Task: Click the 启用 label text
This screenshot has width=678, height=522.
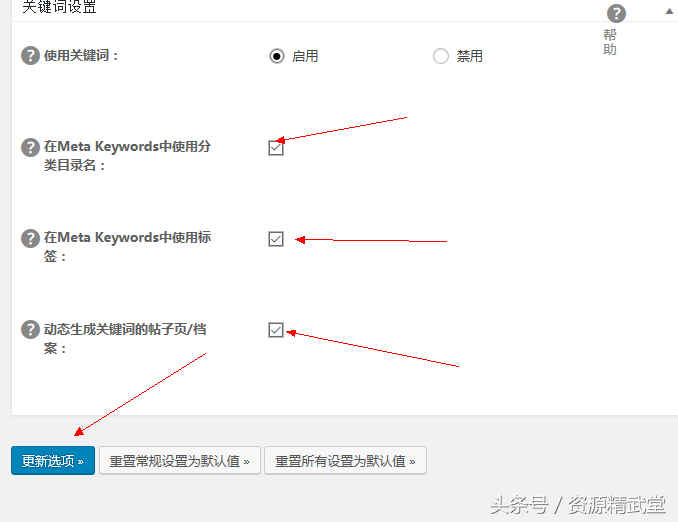Action: coord(305,56)
